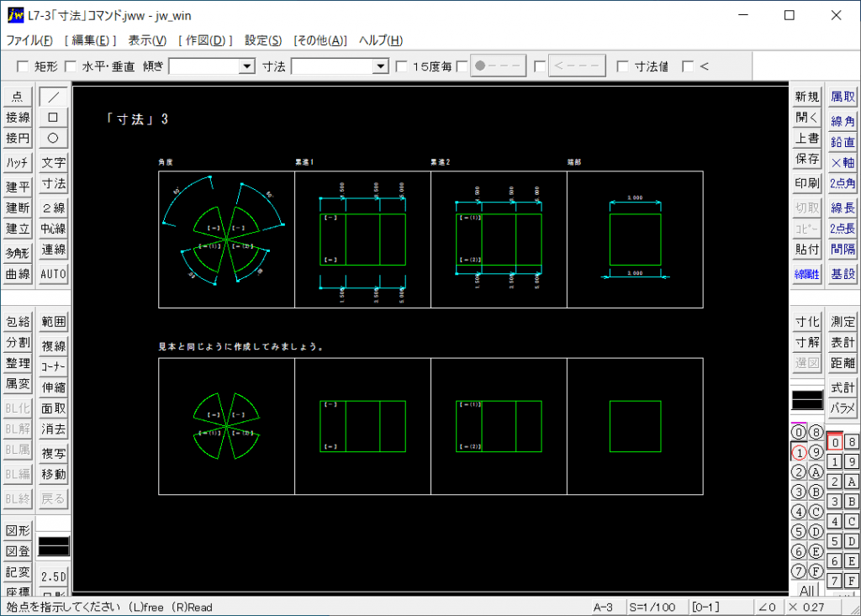Select the ｺｰﾅｰ corner tool
This screenshot has width=861, height=616.
[53, 366]
